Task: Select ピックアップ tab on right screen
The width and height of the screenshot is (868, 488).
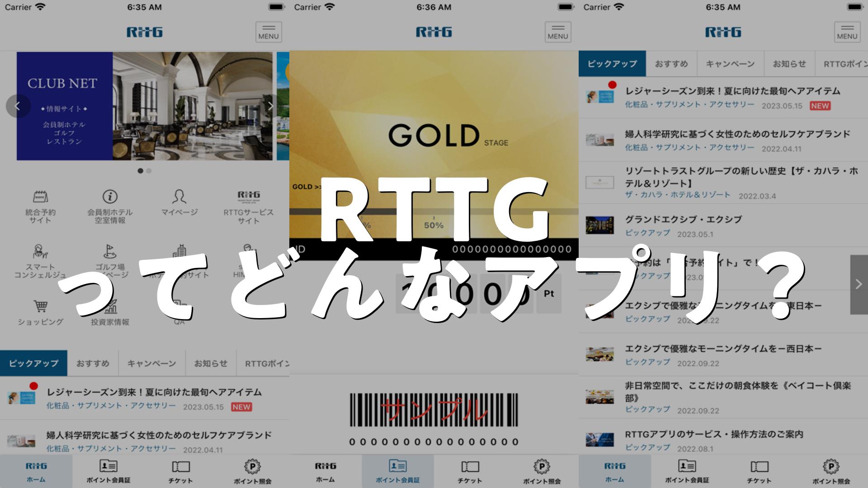Action: 613,64
